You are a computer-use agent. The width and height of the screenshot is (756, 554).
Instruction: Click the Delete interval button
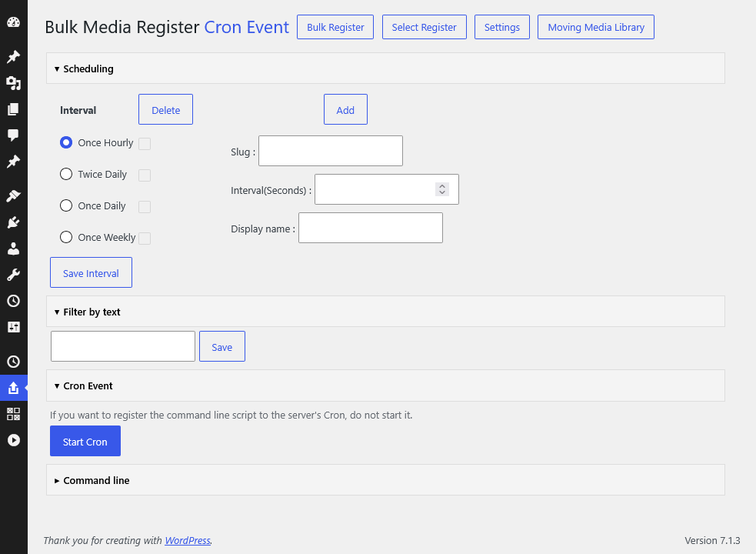pyautogui.click(x=166, y=109)
